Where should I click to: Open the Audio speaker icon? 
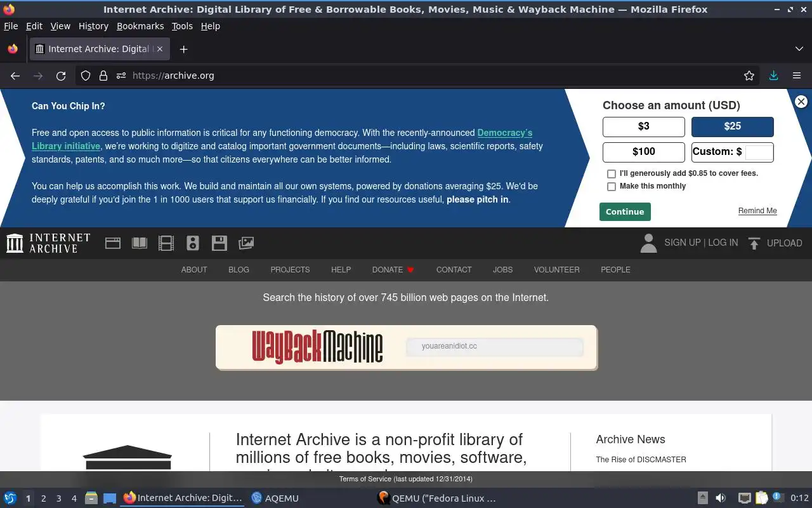coord(193,243)
